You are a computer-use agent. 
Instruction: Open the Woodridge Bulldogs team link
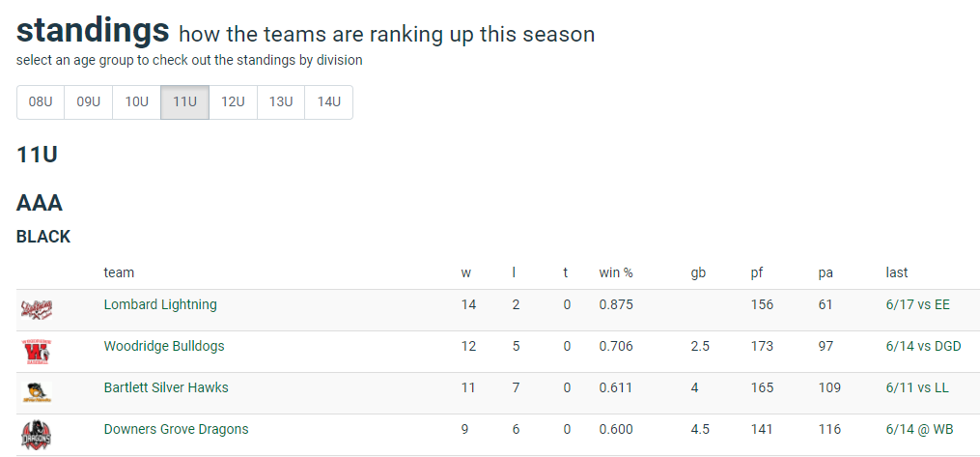coord(164,346)
